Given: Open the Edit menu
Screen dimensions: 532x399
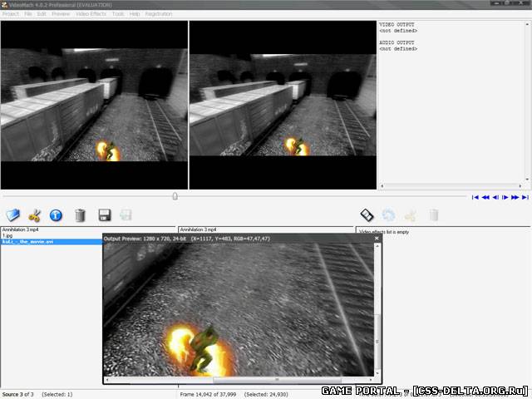Looking at the screenshot, I should pyautogui.click(x=42, y=14).
